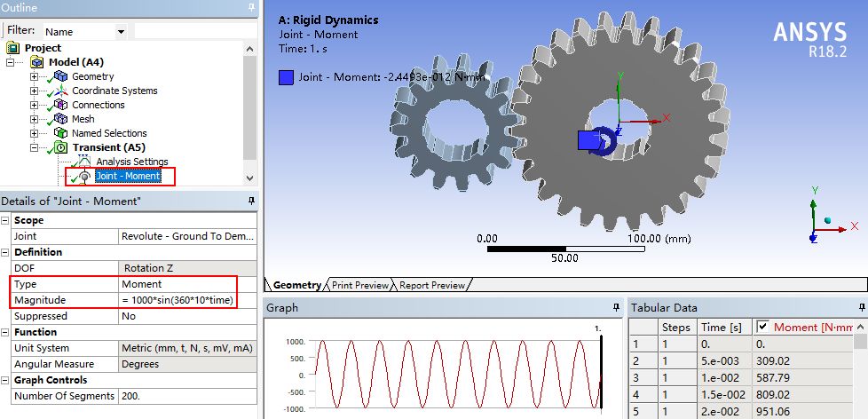Click the Joint - Moment load icon
Viewport: 868px width, 419px height.
(x=84, y=176)
